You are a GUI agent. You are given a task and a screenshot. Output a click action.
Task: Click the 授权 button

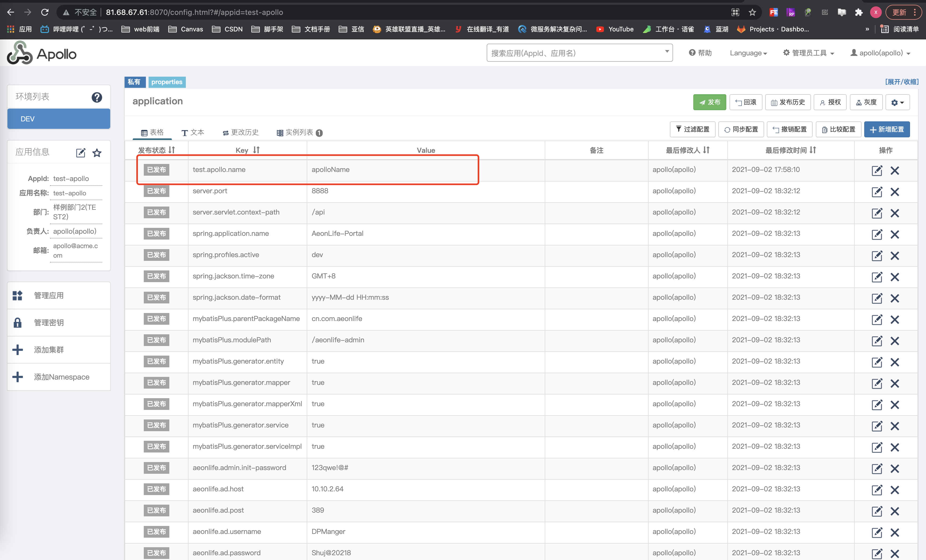[830, 102]
